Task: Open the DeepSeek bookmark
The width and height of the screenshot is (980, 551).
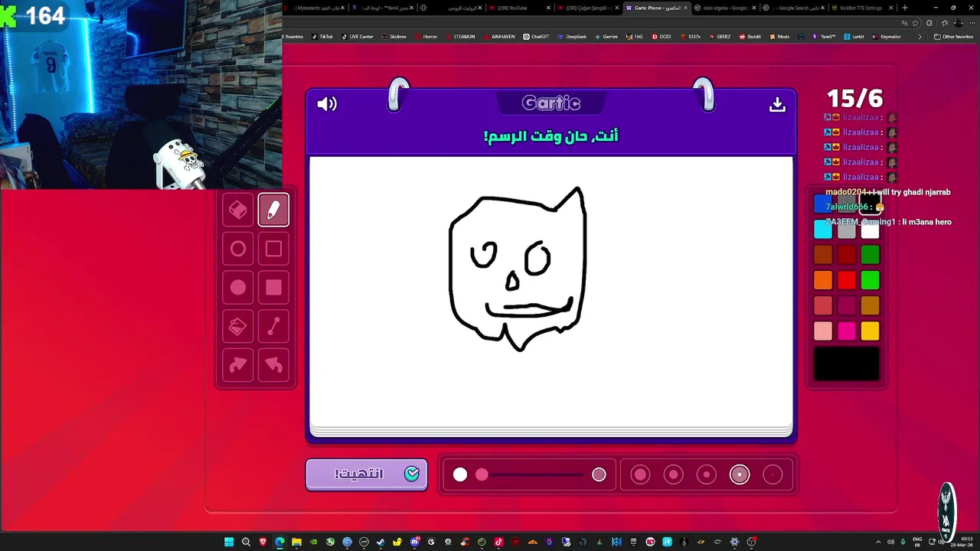Action: 572,37
